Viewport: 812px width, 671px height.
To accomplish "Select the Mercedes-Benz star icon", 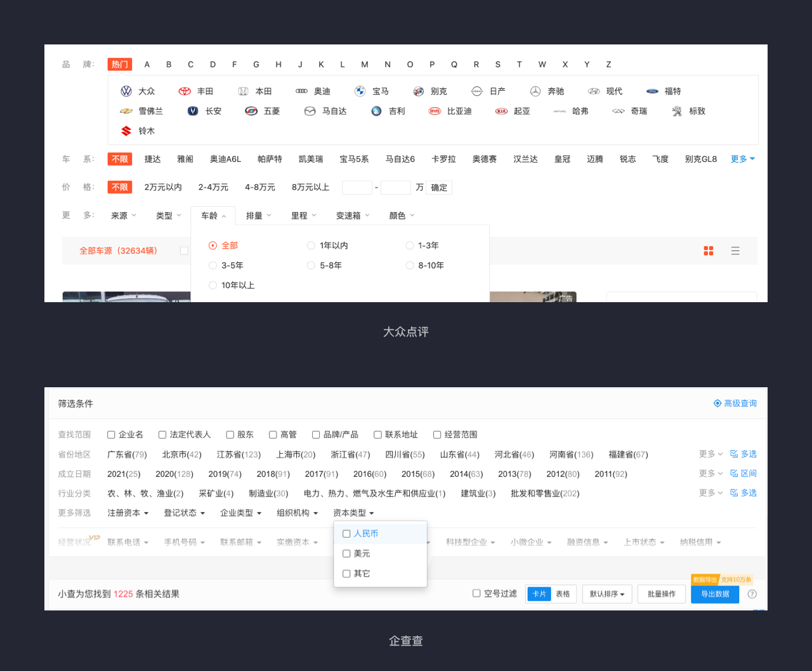I will coord(535,91).
